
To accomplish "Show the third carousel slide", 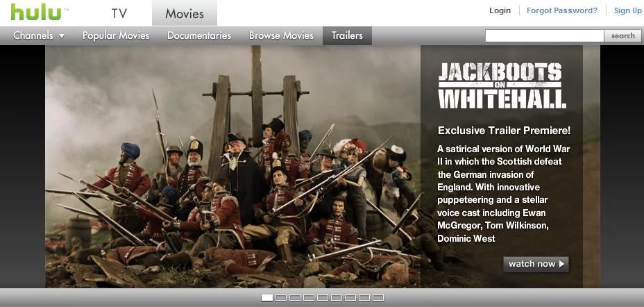I will pos(295,298).
